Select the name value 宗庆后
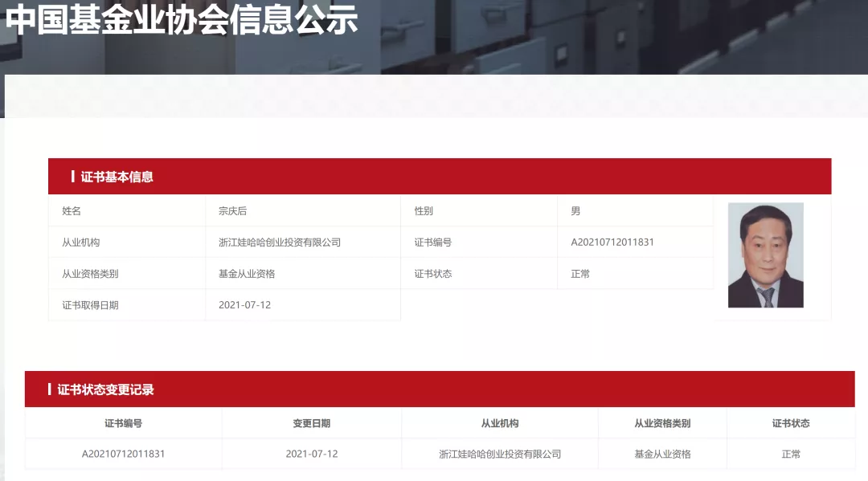 coord(232,210)
